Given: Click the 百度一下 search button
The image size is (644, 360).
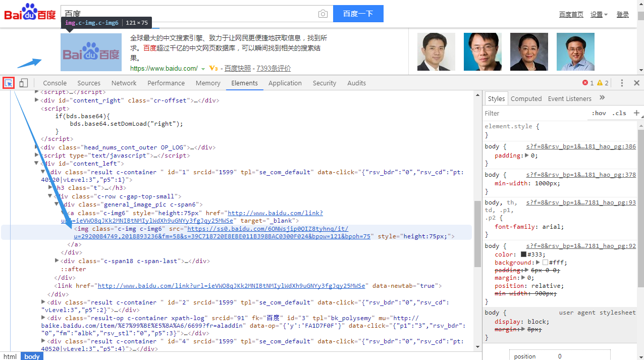Looking at the screenshot, I should [358, 14].
